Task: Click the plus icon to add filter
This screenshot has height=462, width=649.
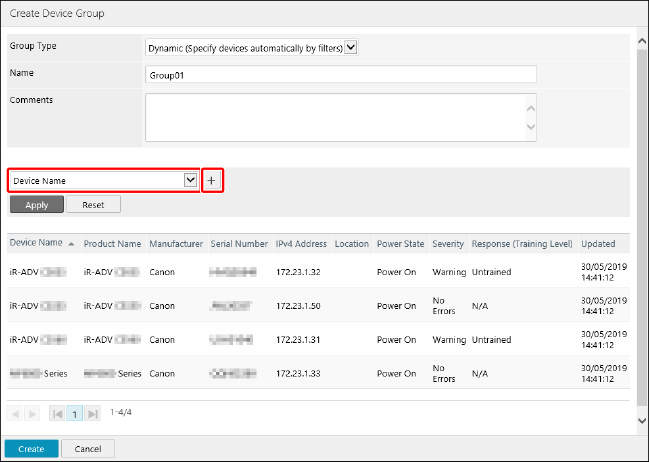Action: [x=212, y=180]
